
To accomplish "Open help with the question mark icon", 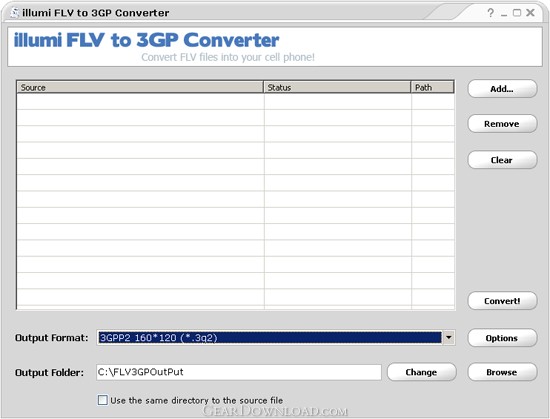I will point(490,13).
